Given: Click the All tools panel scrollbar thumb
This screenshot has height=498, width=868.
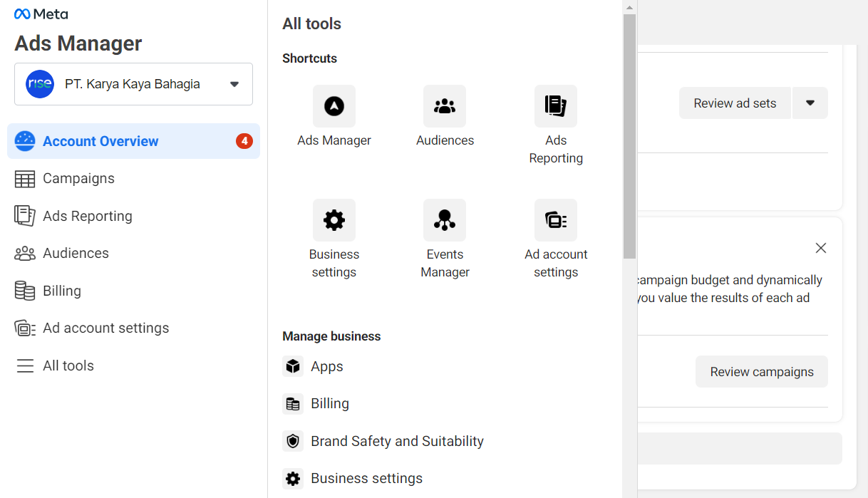Looking at the screenshot, I should [x=629, y=136].
